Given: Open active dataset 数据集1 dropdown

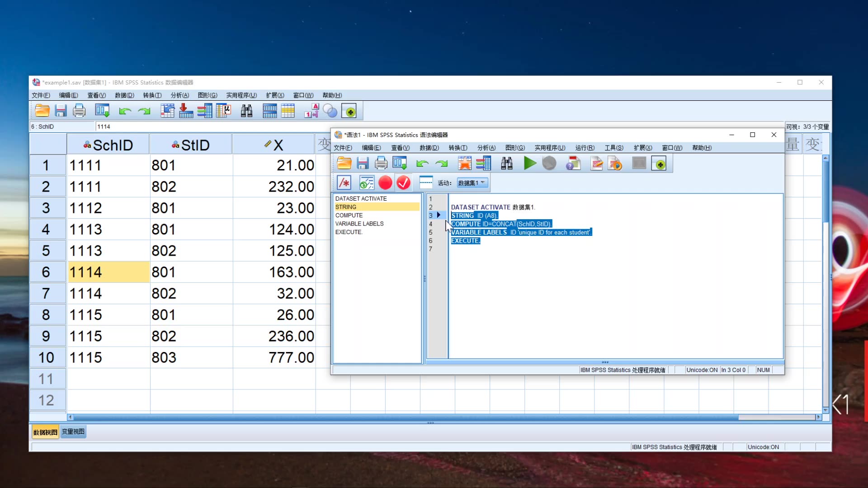Looking at the screenshot, I should tap(472, 183).
